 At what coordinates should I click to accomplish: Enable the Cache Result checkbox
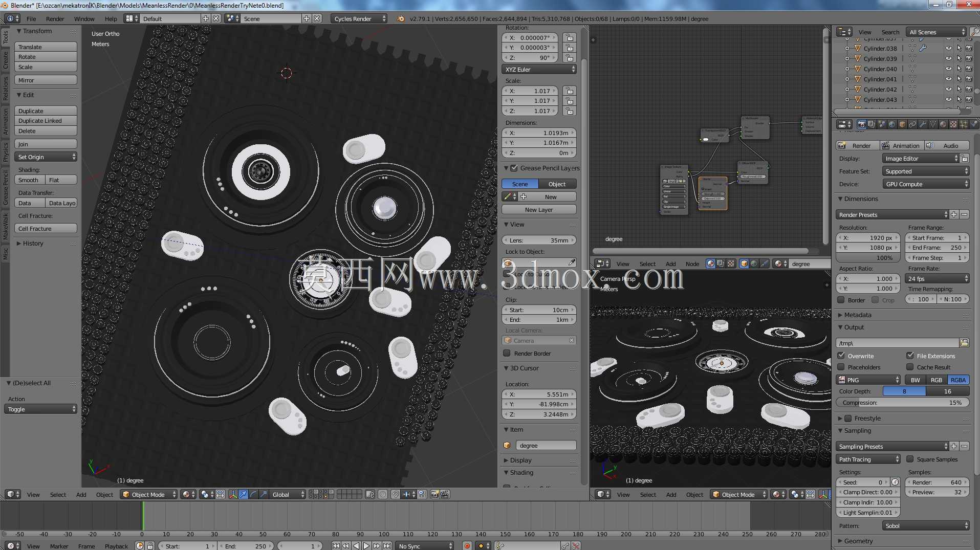tap(910, 367)
